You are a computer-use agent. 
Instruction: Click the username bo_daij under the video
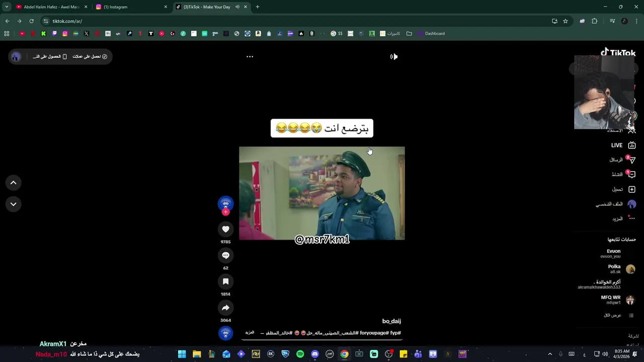point(391,321)
